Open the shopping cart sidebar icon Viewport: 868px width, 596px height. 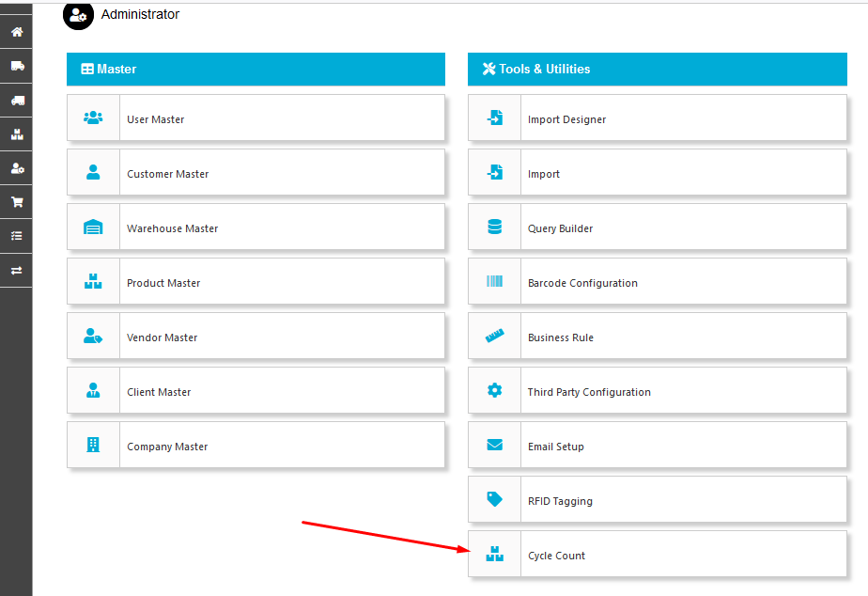coord(16,202)
